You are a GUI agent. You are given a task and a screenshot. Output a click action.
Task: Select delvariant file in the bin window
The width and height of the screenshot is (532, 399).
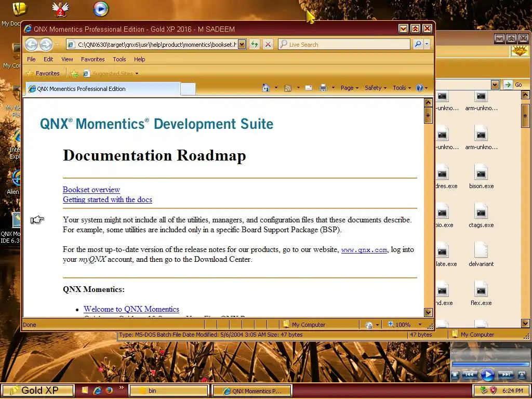[x=481, y=255]
